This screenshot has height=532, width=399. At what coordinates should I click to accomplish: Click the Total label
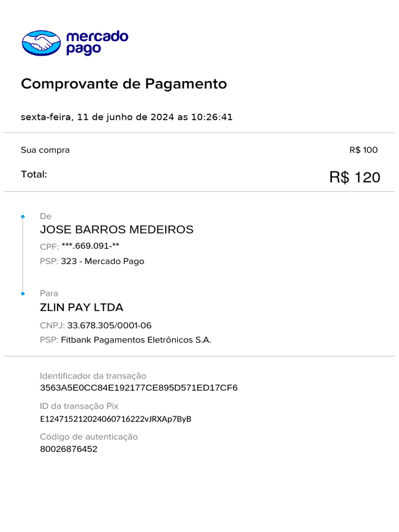click(x=34, y=175)
